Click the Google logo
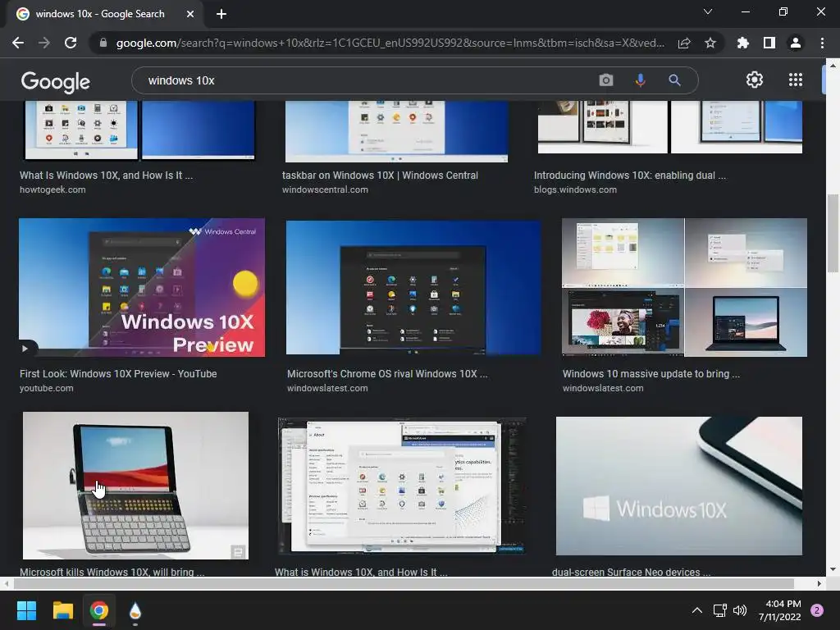This screenshot has width=840, height=630. tap(56, 81)
